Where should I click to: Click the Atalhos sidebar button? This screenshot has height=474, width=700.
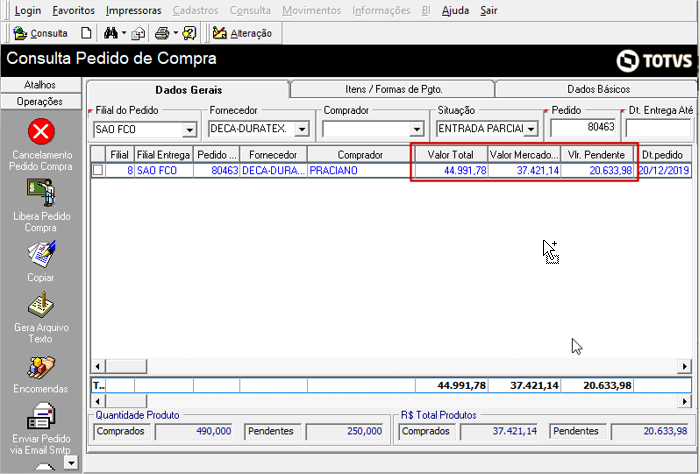pyautogui.click(x=41, y=85)
